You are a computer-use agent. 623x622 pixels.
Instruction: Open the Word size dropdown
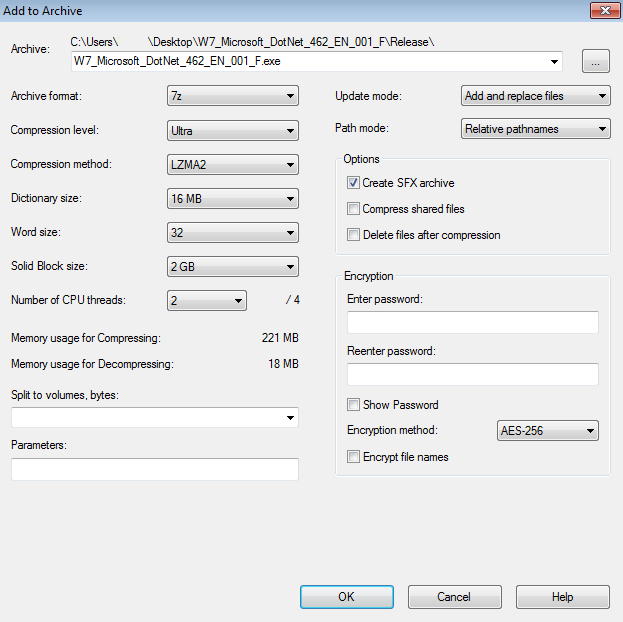[x=232, y=233]
